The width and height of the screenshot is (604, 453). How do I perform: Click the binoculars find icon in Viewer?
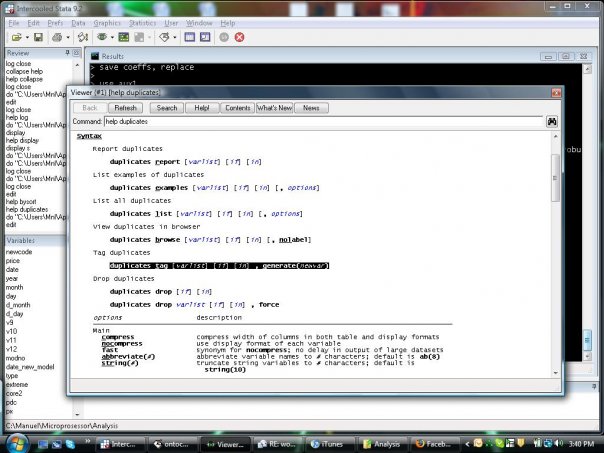552,122
